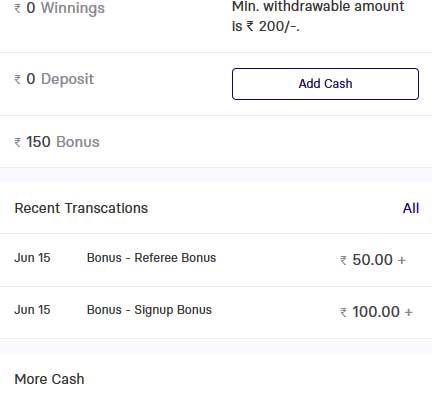
Task: Select the 150 Bonus balance label
Action: (63, 142)
